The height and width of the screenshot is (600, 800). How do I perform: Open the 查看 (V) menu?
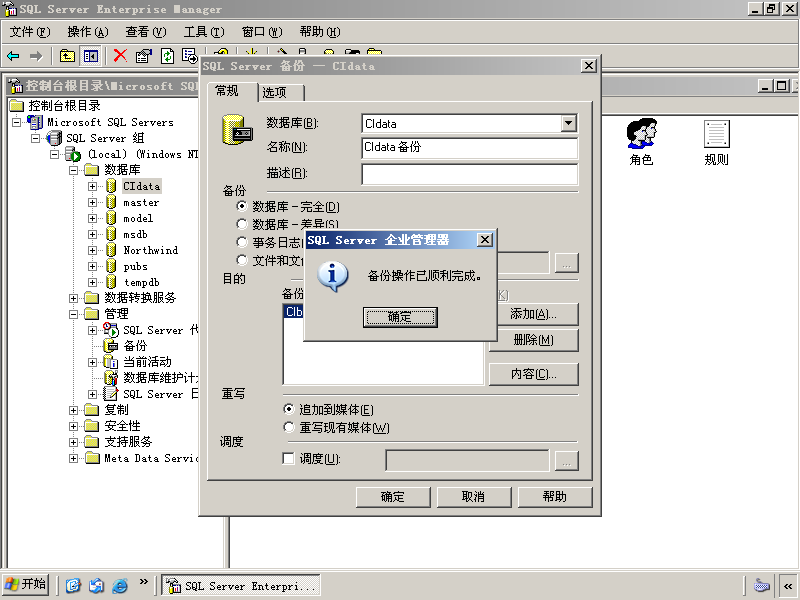[146, 32]
